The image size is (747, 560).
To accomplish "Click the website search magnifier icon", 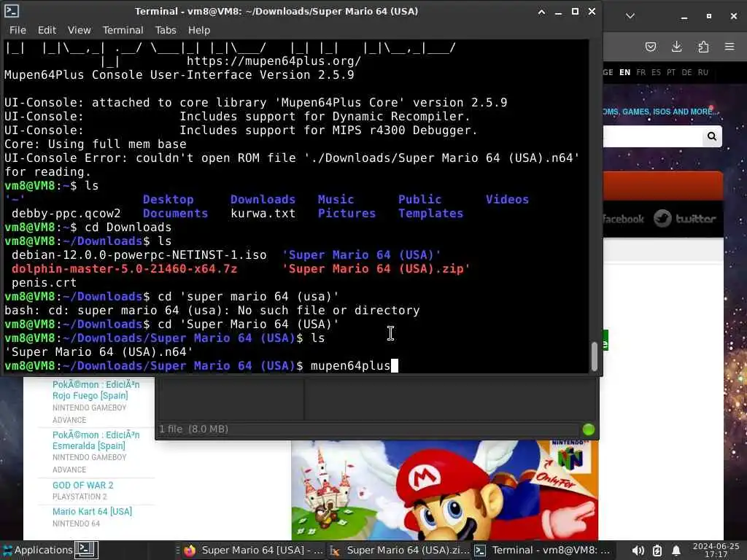I will click(712, 136).
